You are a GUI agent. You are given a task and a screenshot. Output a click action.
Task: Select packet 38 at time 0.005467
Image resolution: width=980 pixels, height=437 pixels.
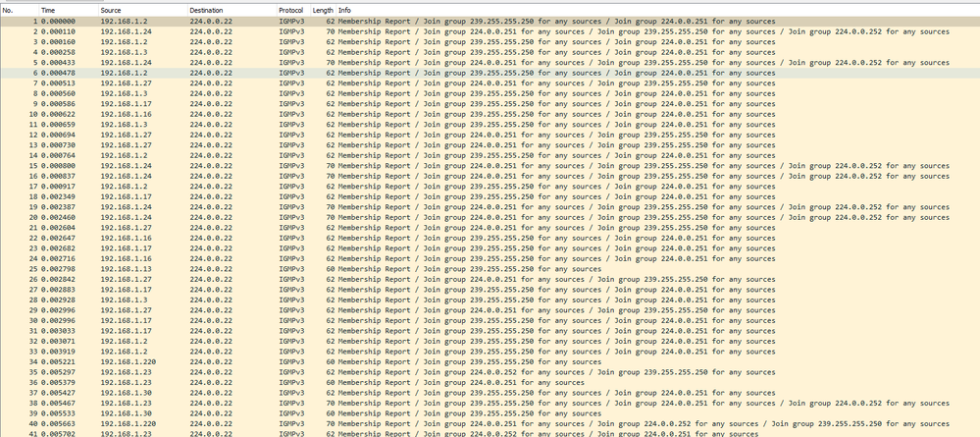pos(490,404)
